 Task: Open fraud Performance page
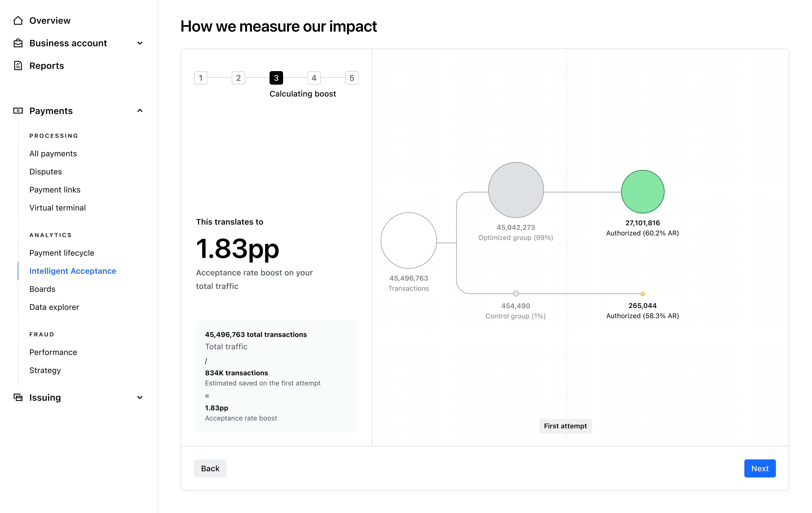pos(53,352)
